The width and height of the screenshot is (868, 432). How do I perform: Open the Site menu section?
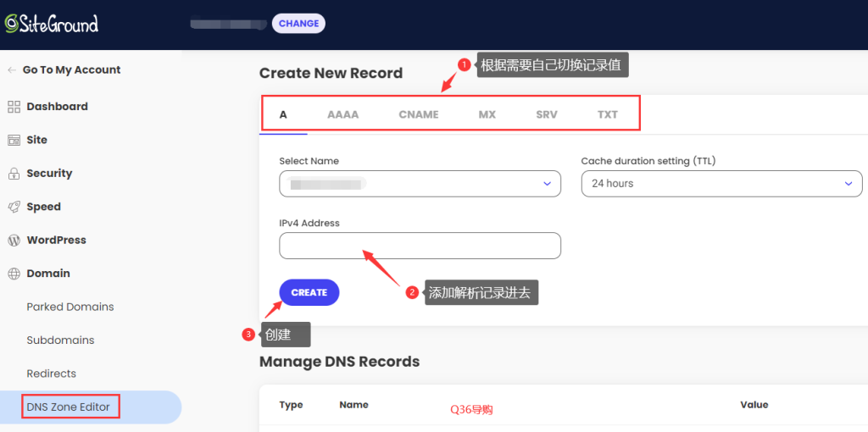pos(36,141)
